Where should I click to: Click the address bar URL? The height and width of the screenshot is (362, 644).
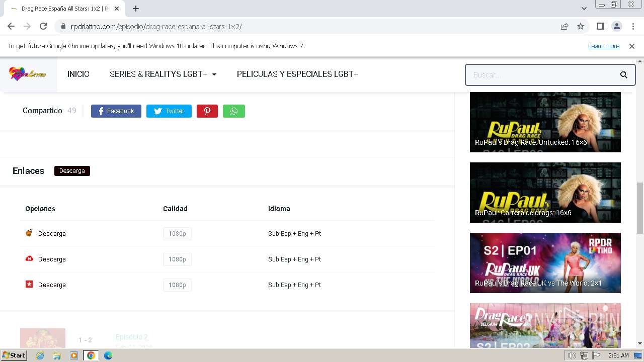tap(156, 27)
